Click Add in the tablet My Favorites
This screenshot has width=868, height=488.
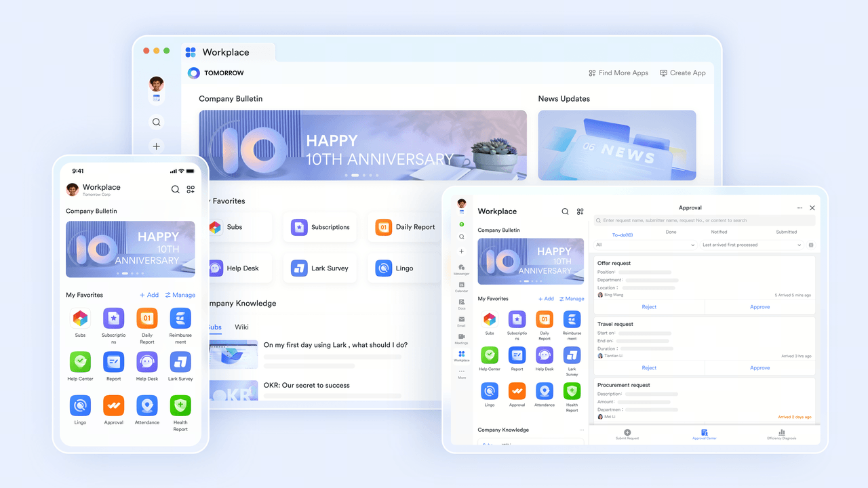[x=546, y=298]
